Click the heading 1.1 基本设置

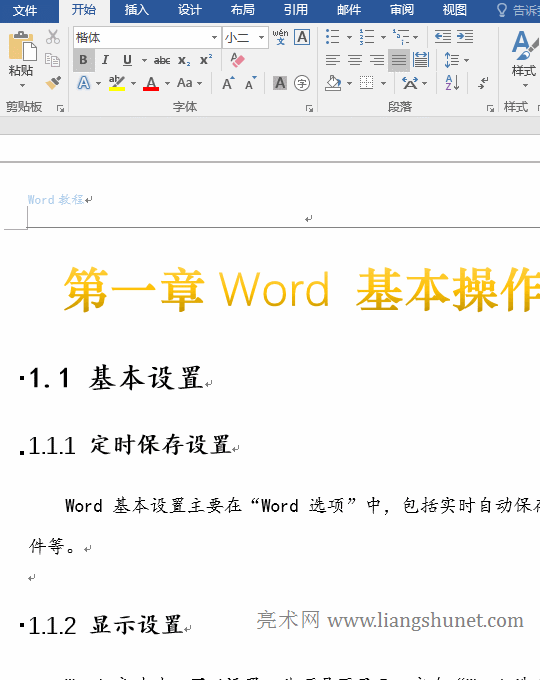[116, 378]
